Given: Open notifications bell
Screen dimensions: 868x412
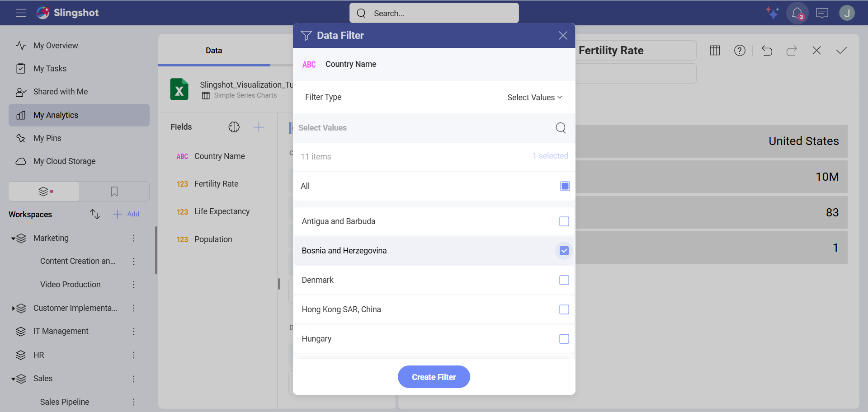Looking at the screenshot, I should (797, 13).
